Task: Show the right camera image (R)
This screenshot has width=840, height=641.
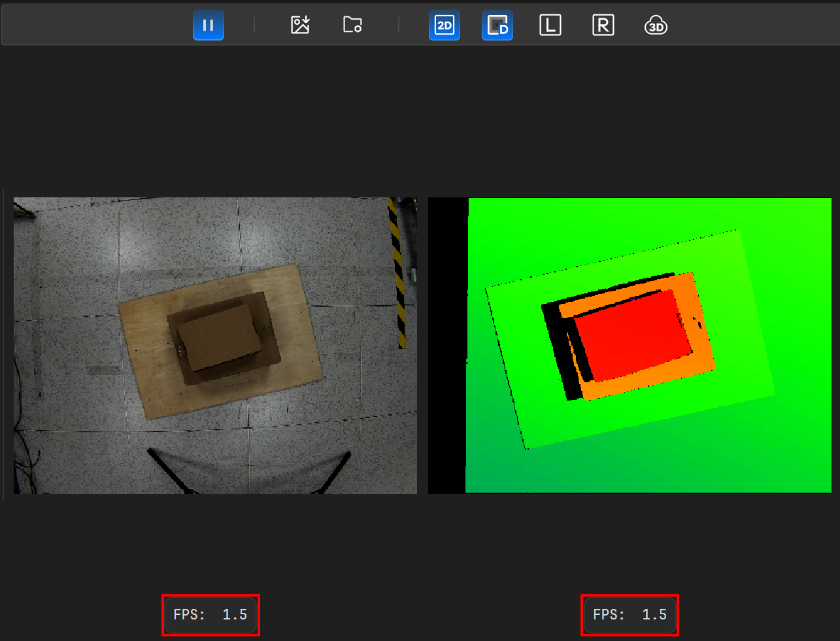Action: click(603, 25)
